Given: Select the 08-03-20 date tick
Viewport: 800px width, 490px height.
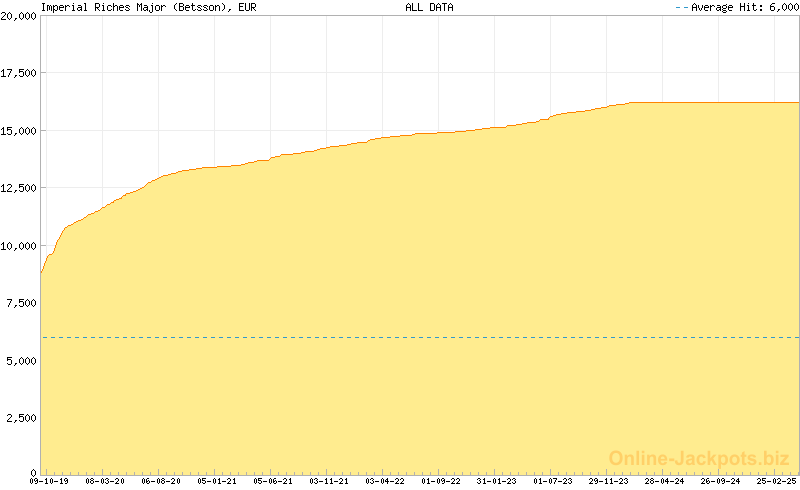Looking at the screenshot, I should 105,481.
